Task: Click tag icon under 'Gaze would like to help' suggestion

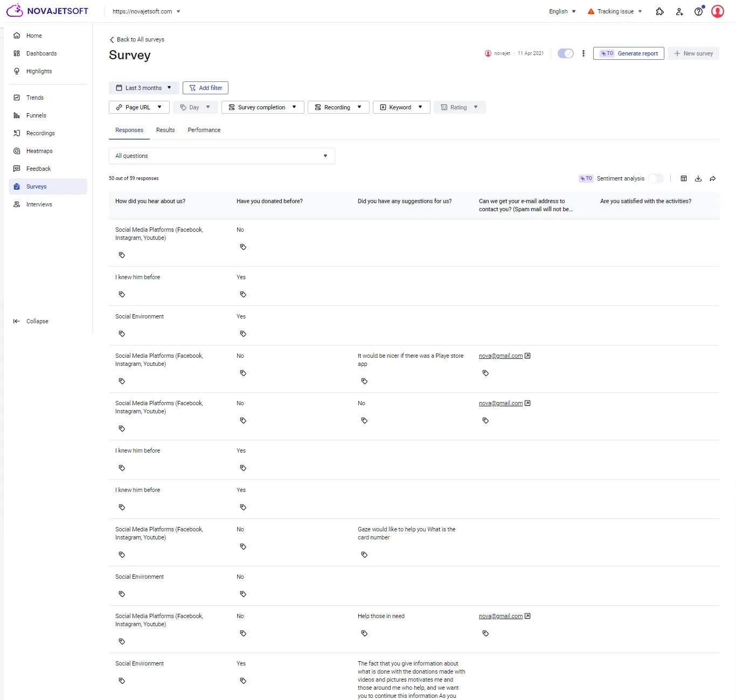Action: point(364,555)
